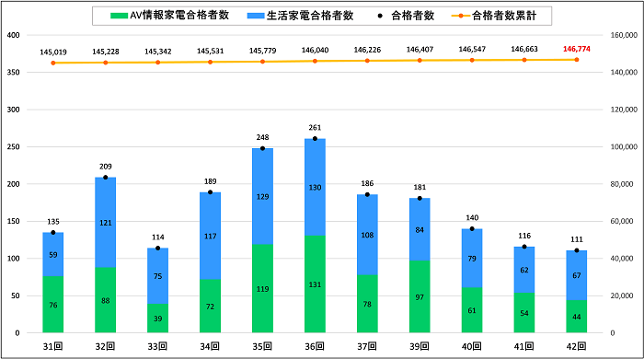Click the blue segment valued 129
The height and width of the screenshot is (359, 644).
(x=262, y=197)
